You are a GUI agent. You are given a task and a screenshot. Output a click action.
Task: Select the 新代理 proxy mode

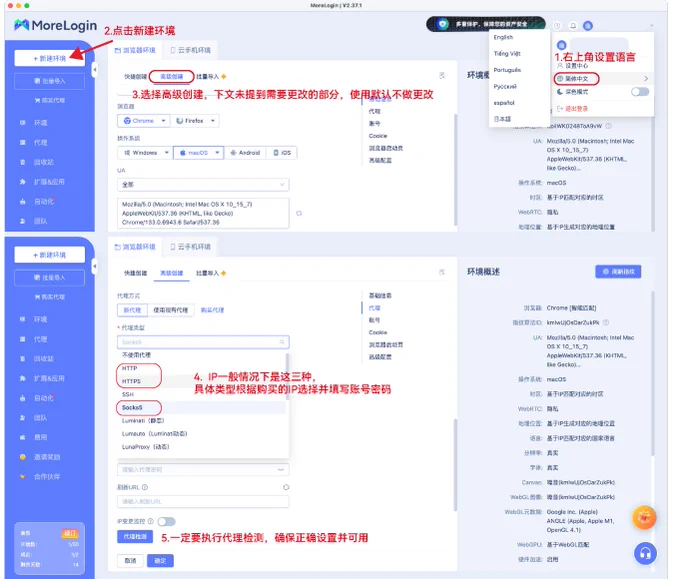point(132,310)
